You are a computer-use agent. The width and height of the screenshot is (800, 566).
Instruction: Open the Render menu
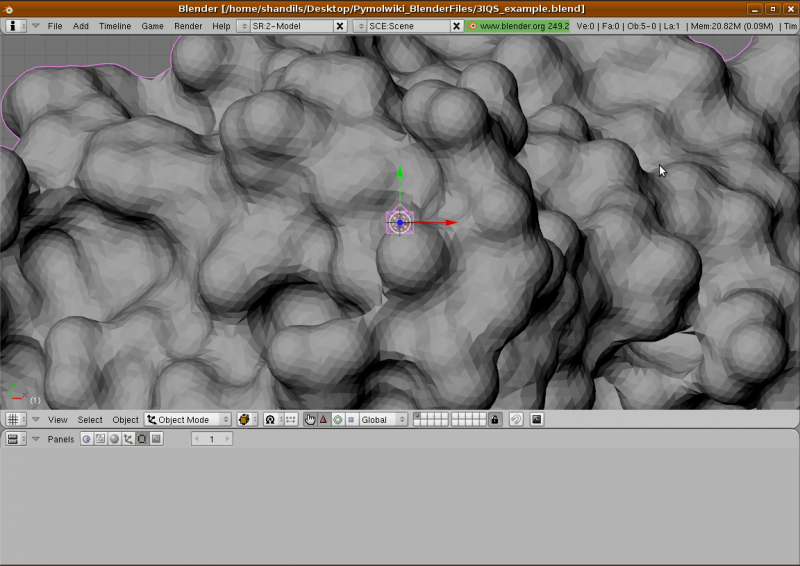tap(188, 26)
